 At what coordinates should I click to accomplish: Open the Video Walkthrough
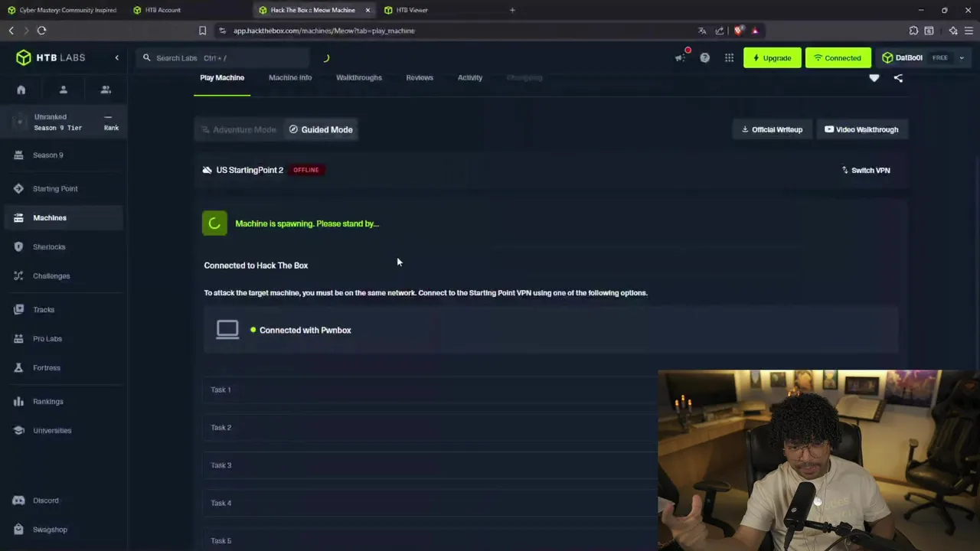(x=861, y=129)
